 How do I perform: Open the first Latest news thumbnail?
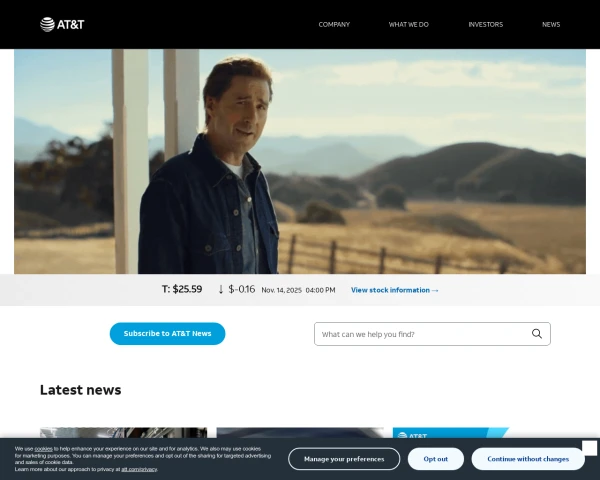tap(123, 433)
